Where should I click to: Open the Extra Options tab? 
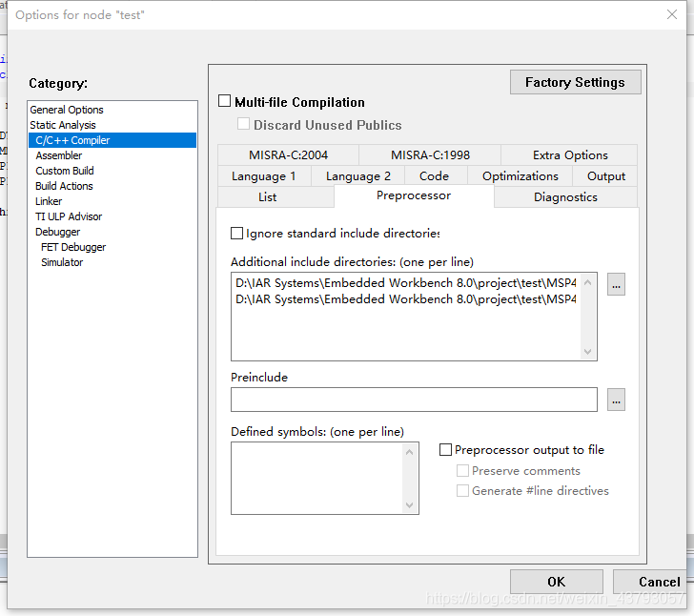point(570,155)
